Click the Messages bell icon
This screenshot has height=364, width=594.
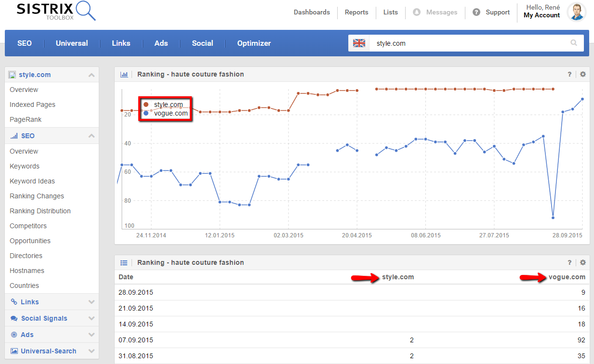[x=417, y=12]
